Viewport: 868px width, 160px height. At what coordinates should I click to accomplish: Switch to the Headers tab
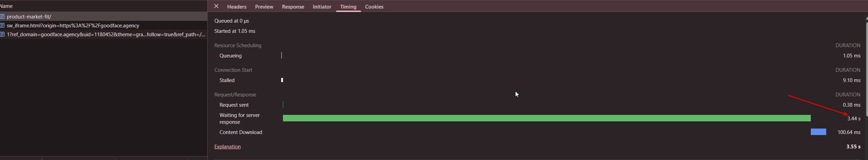coord(237,7)
